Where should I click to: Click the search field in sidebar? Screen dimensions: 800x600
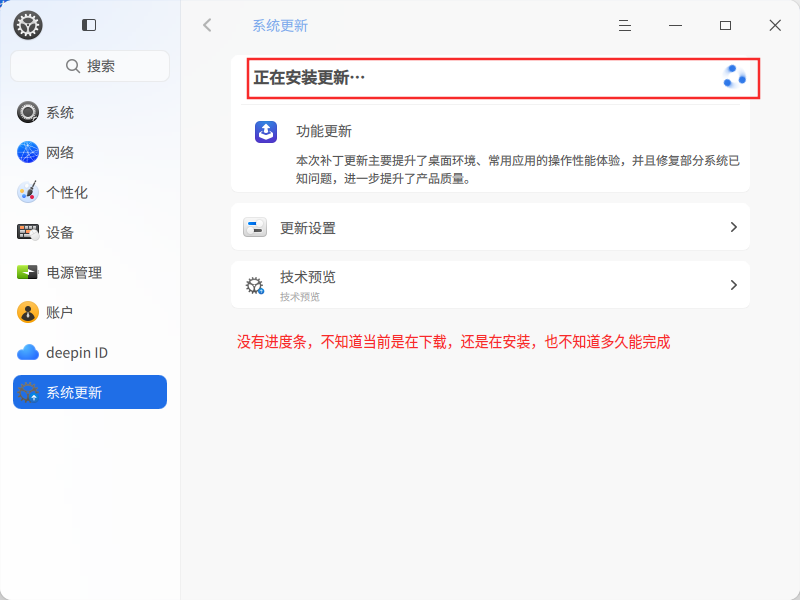click(90, 66)
